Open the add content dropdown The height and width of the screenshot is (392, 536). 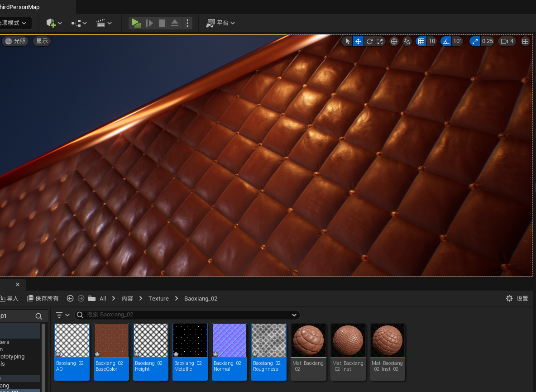(54, 23)
